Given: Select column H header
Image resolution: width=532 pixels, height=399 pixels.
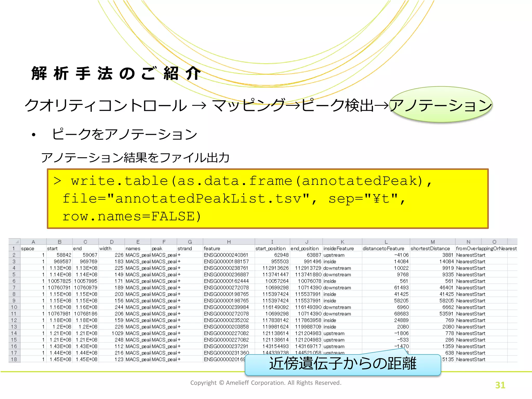Looking at the screenshot, I should point(229,242).
